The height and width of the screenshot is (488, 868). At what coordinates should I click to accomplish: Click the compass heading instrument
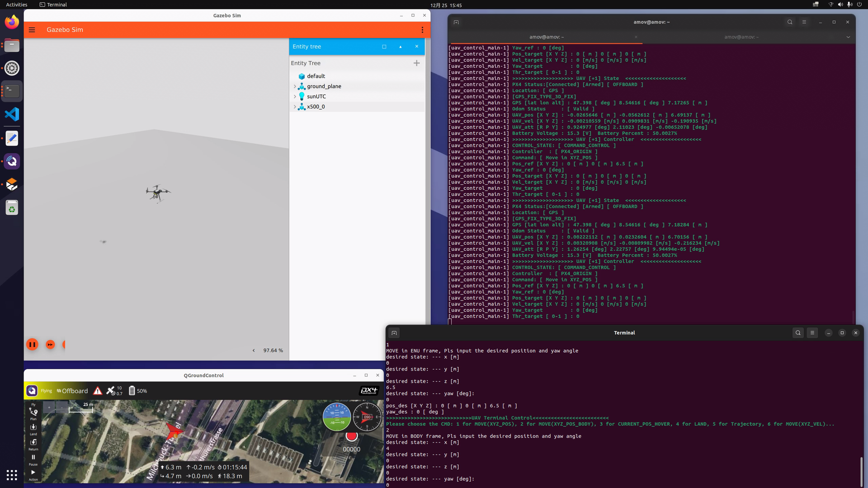[x=367, y=417]
